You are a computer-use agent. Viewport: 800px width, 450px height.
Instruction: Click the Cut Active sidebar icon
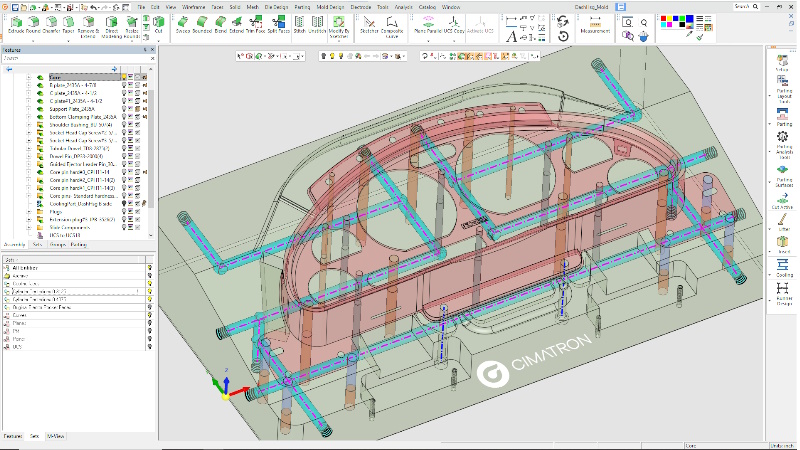(x=783, y=201)
